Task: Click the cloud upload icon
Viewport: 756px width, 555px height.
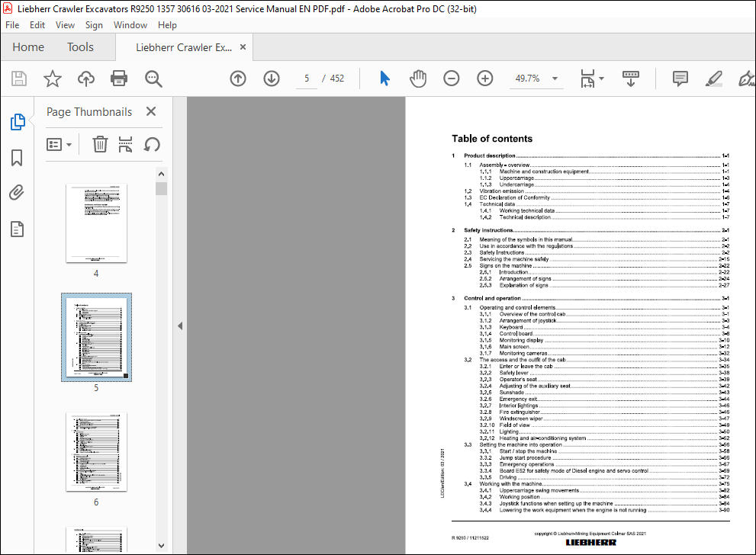Action: pos(85,79)
